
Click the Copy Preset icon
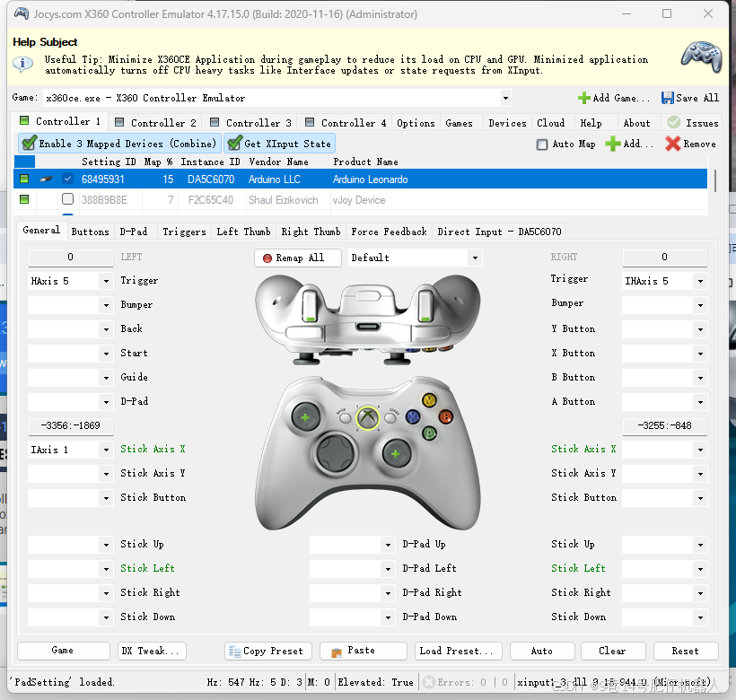pyautogui.click(x=234, y=652)
